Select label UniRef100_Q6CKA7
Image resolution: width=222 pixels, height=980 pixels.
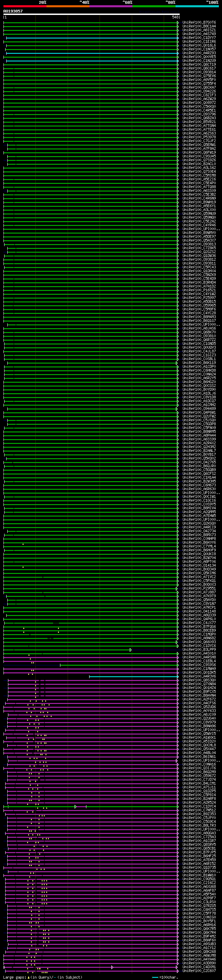[199, 87]
